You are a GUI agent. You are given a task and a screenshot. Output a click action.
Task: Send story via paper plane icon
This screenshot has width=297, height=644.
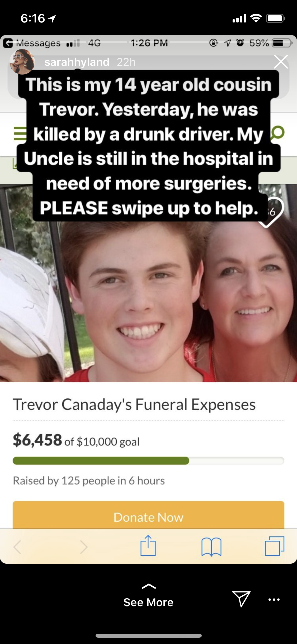(x=241, y=599)
